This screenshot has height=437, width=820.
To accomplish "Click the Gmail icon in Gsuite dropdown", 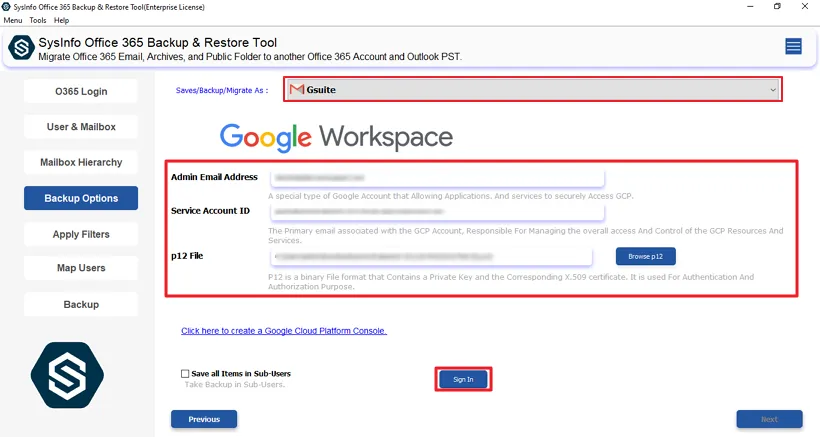I will (x=297, y=89).
